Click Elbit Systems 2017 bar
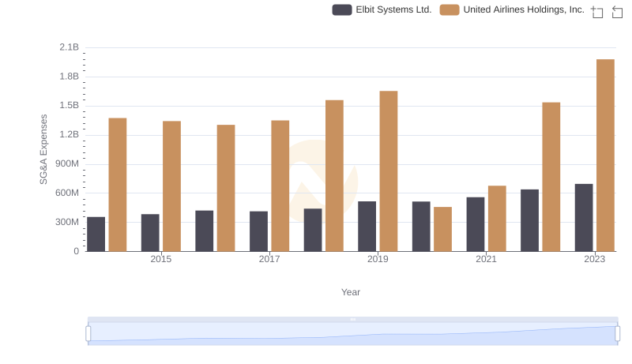Image resolution: width=632 pixels, height=364 pixels. [258, 231]
